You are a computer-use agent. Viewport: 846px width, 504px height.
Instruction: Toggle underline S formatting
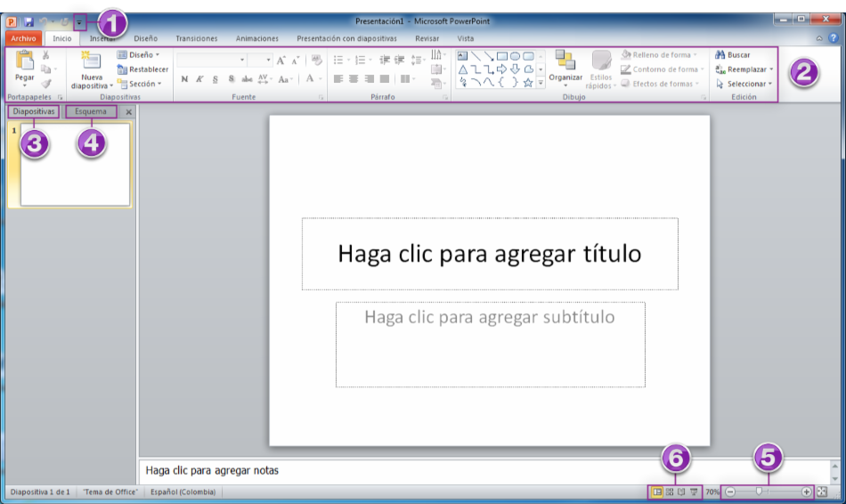[216, 79]
